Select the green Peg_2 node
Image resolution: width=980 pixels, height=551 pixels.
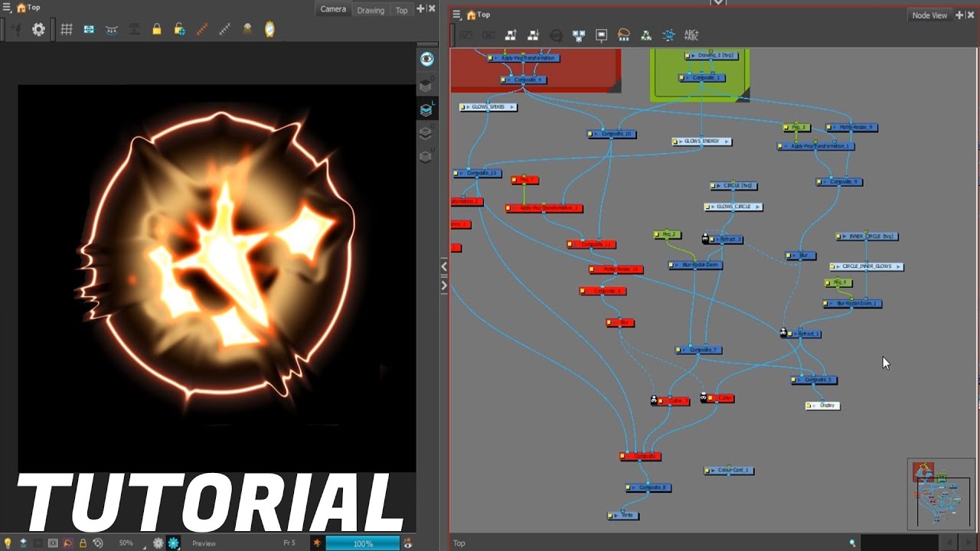tap(668, 235)
